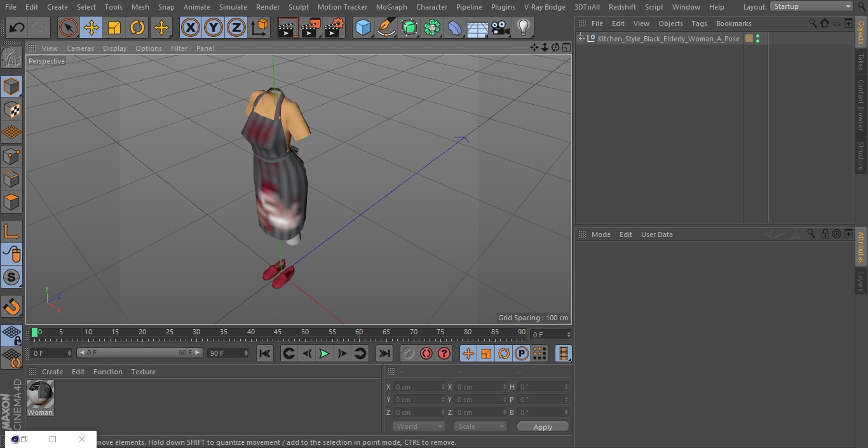Open the File menu
This screenshot has height=448, width=868.
pyautogui.click(x=11, y=7)
